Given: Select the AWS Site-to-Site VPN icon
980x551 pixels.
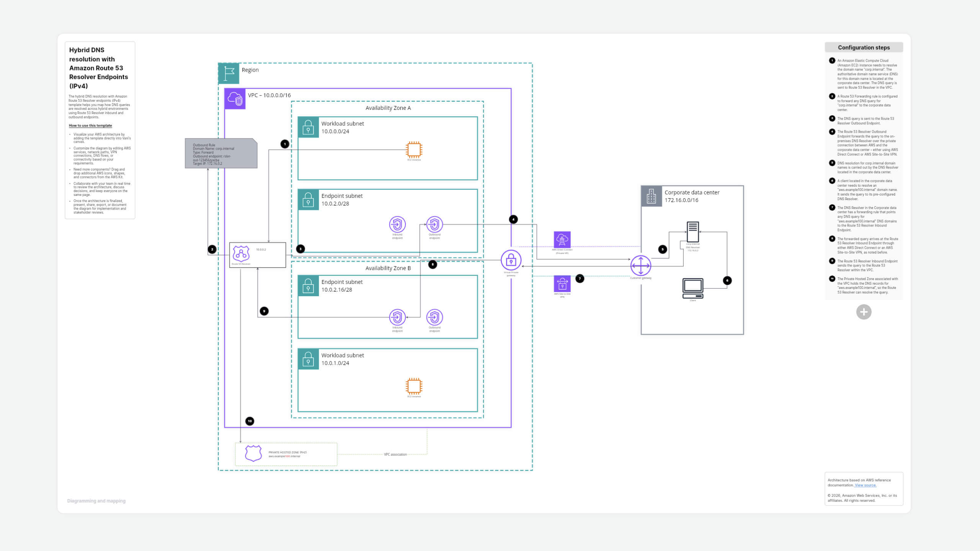Looking at the screenshot, I should [x=562, y=284].
